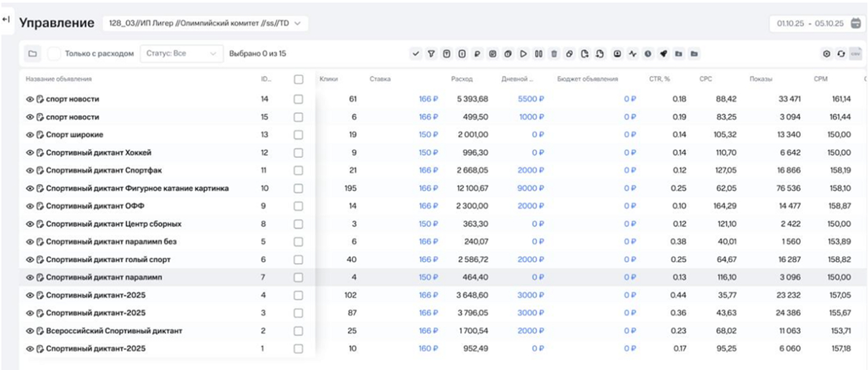Click the trash delete icon in toolbar

(x=554, y=54)
